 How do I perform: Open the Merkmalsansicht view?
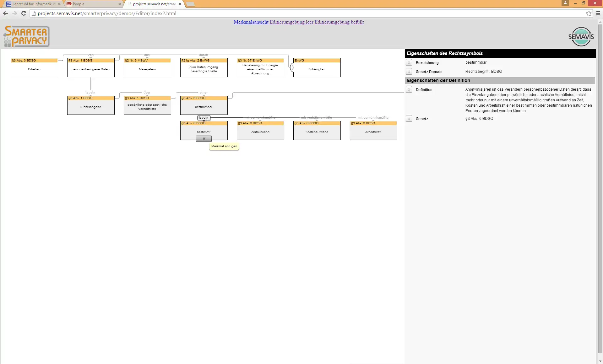click(251, 22)
